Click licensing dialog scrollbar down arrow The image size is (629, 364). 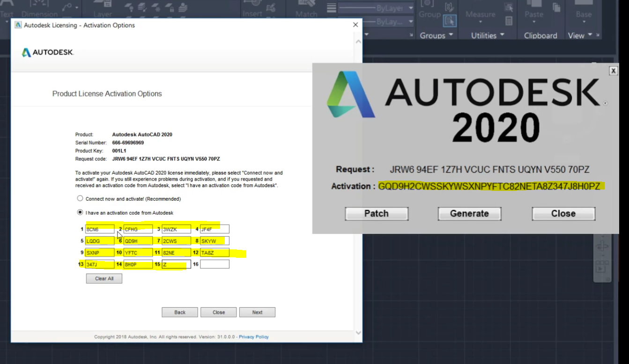(x=359, y=333)
